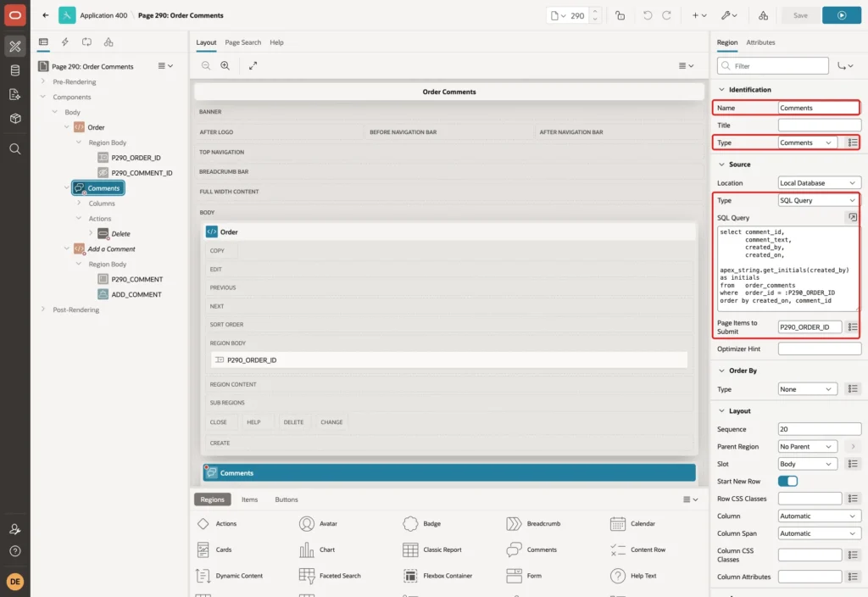Image resolution: width=868 pixels, height=597 pixels.
Task: Collapse the Identification section
Action: (x=721, y=90)
